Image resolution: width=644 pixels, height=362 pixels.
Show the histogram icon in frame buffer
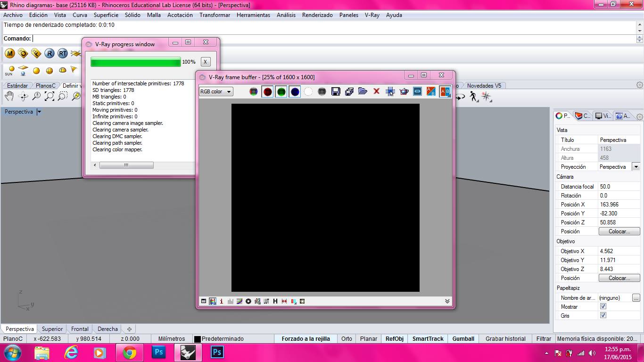tap(231, 301)
